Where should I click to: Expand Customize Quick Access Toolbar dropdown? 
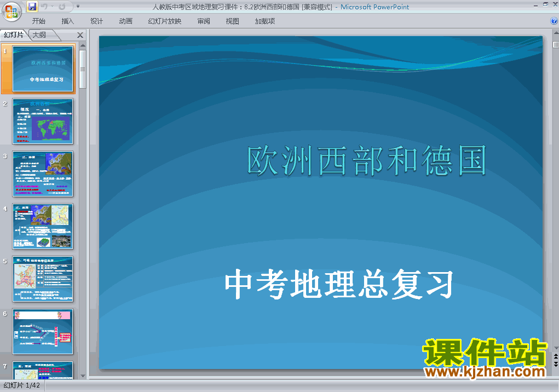coord(78,7)
